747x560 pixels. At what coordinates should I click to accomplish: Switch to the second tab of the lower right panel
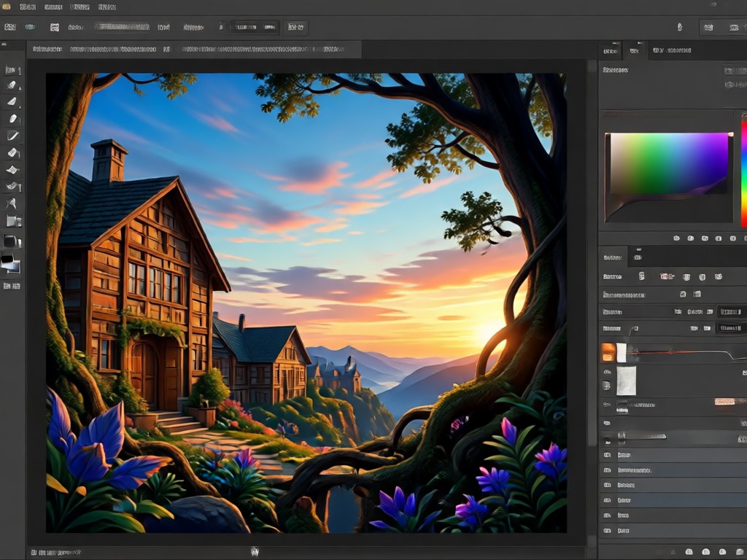(638, 257)
